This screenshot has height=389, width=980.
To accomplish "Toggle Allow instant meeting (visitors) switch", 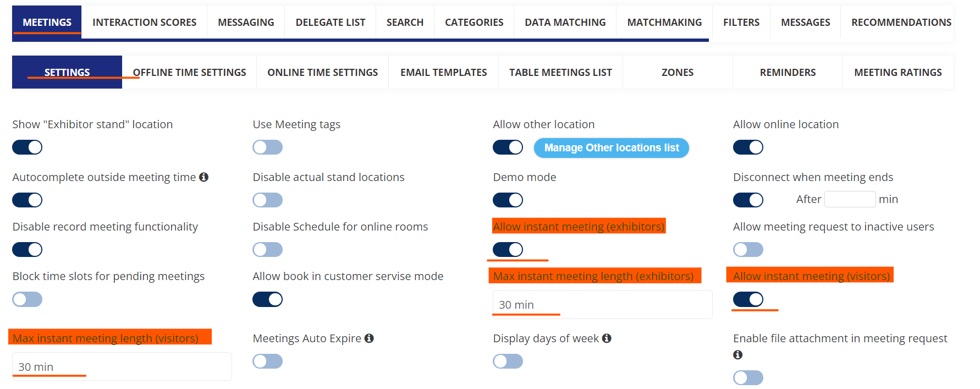I will coord(748,299).
